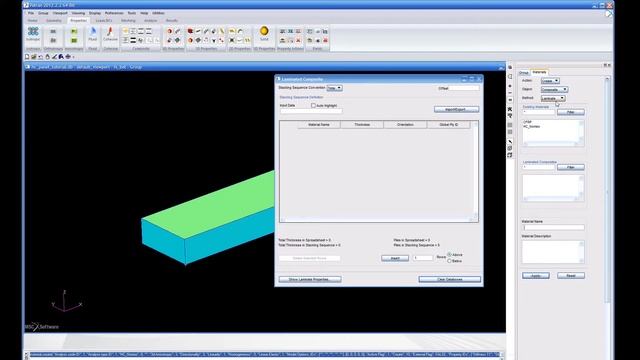
Task: Open the Tools menu
Action: coord(131,13)
